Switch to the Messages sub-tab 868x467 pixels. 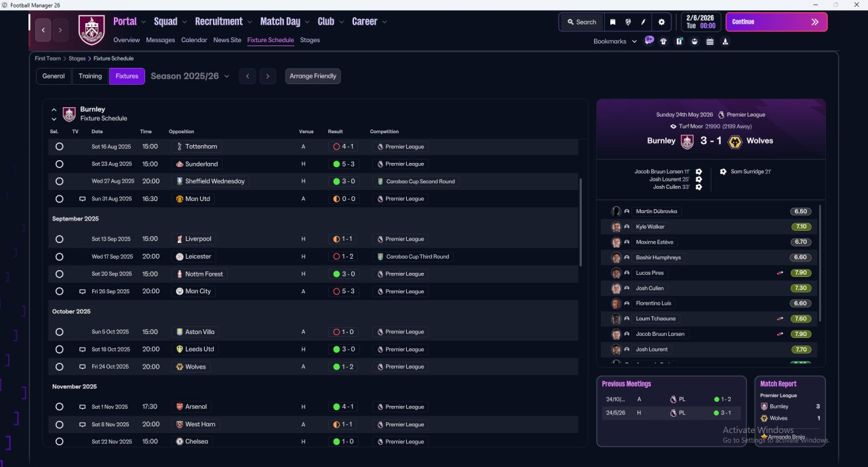[160, 40]
